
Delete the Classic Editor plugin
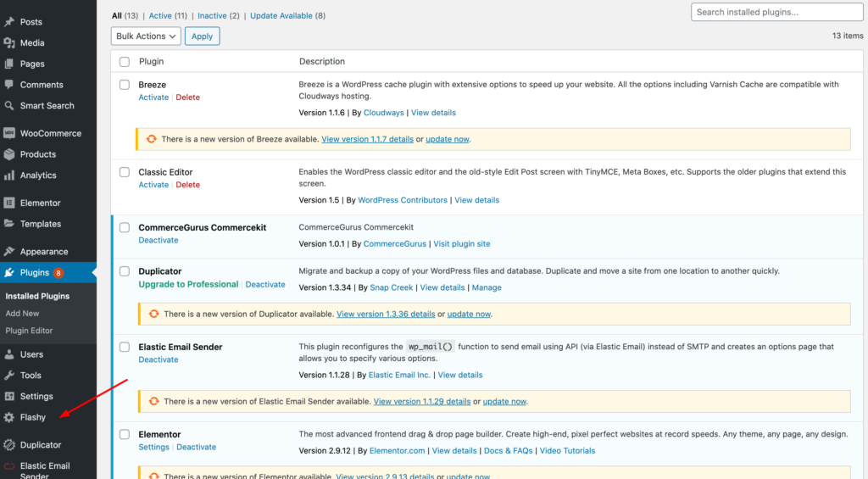pyautogui.click(x=187, y=185)
